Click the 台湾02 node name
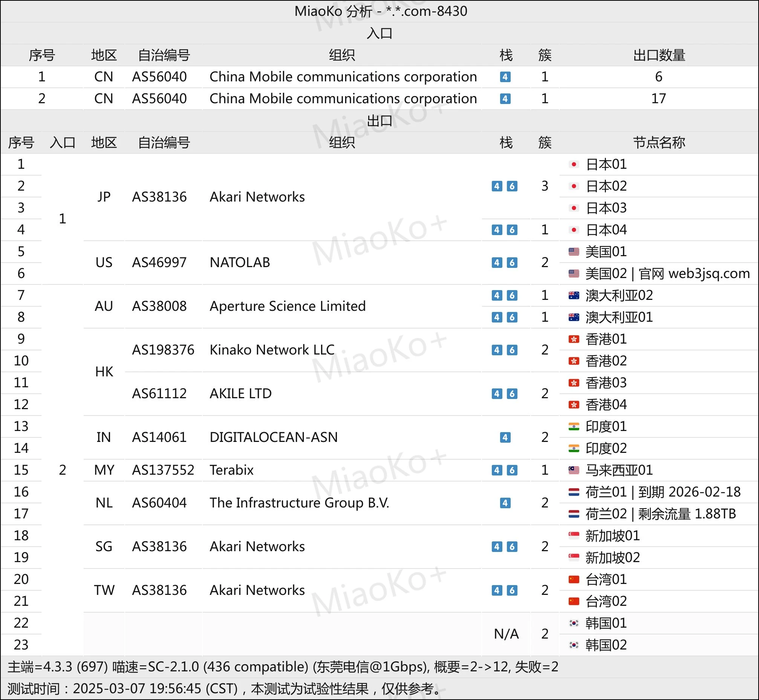Screen dimensions: 759x700 pyautogui.click(x=606, y=601)
